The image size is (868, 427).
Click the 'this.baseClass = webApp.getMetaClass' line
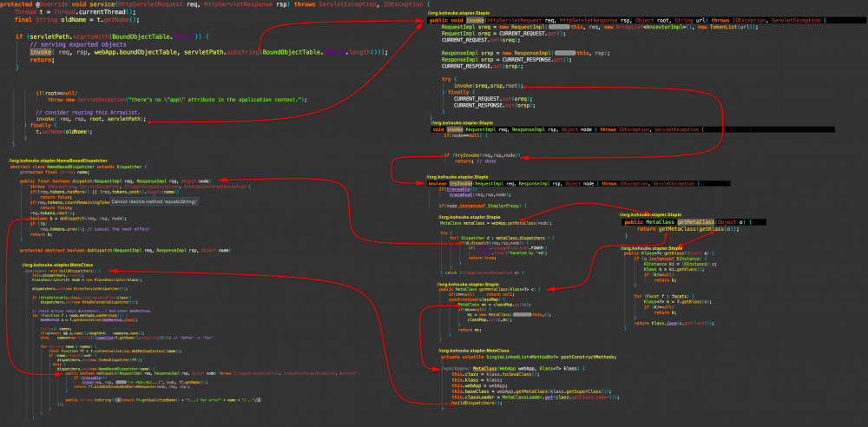pyautogui.click(x=530, y=392)
